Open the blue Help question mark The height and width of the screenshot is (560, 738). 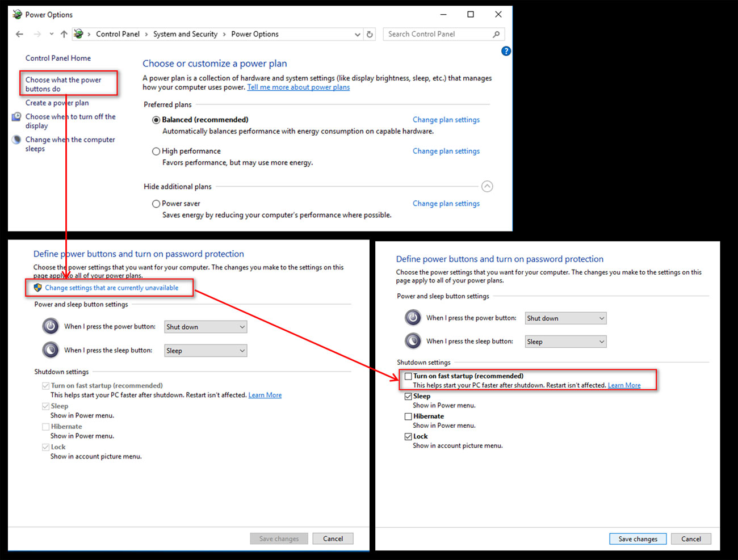(x=506, y=51)
